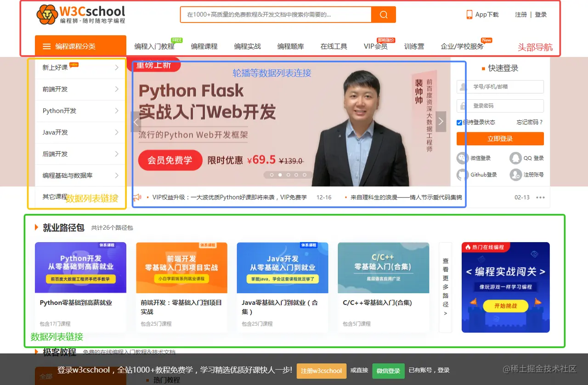Viewport: 588px width, 385px height.
Task: Open the Java开发 course path thumbnail
Action: click(283, 268)
